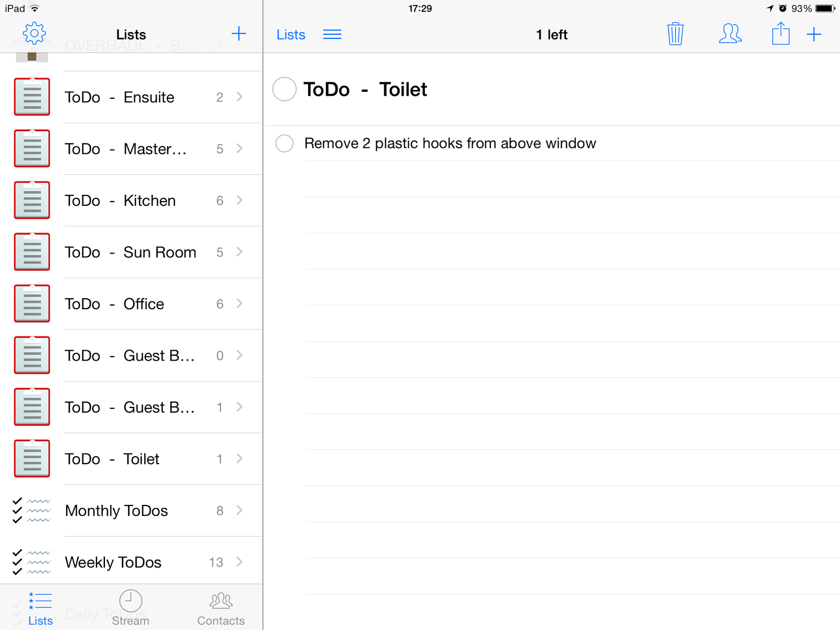The height and width of the screenshot is (630, 840).
Task: Expand Weekly ToDos with its chevron
Action: pyautogui.click(x=240, y=562)
